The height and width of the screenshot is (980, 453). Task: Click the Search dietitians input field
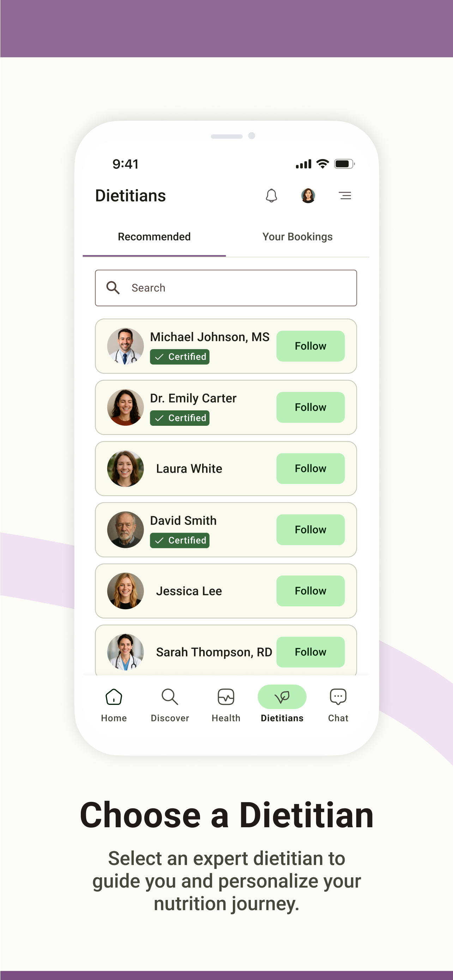(226, 288)
